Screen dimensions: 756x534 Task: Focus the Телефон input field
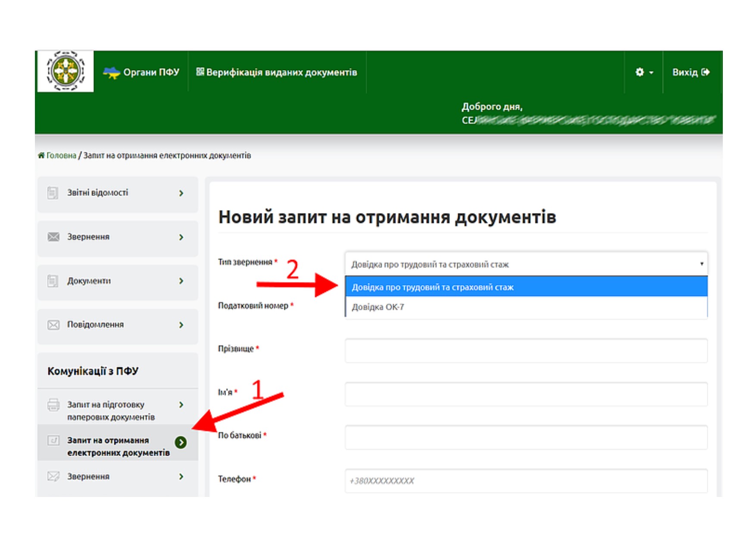pyautogui.click(x=526, y=481)
